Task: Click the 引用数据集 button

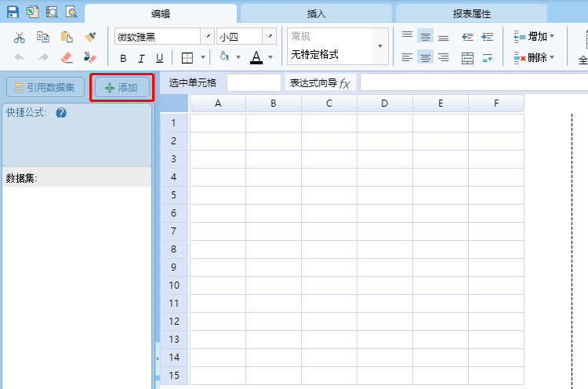Action: 45,87
